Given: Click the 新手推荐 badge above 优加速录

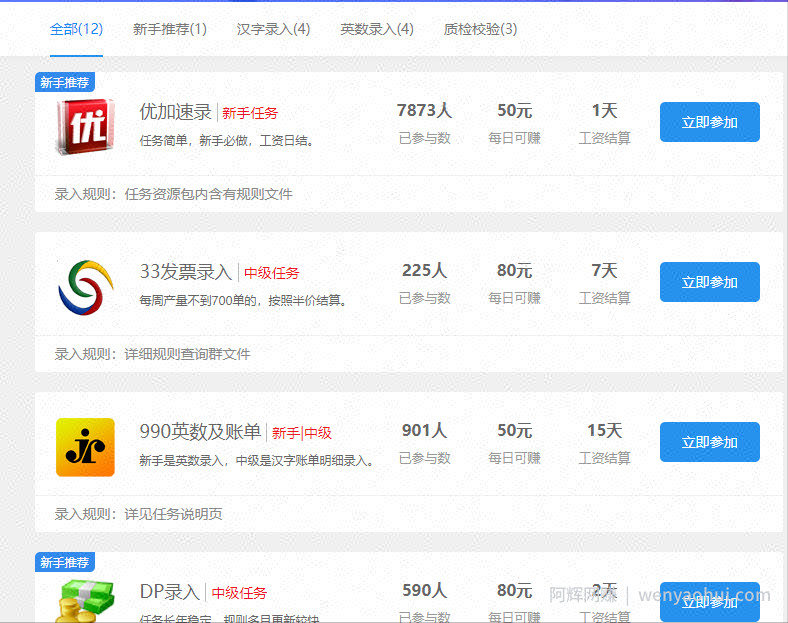Looking at the screenshot, I should click(65, 82).
